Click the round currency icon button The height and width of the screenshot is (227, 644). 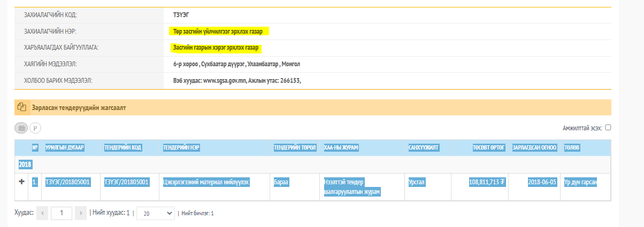pyautogui.click(x=35, y=128)
